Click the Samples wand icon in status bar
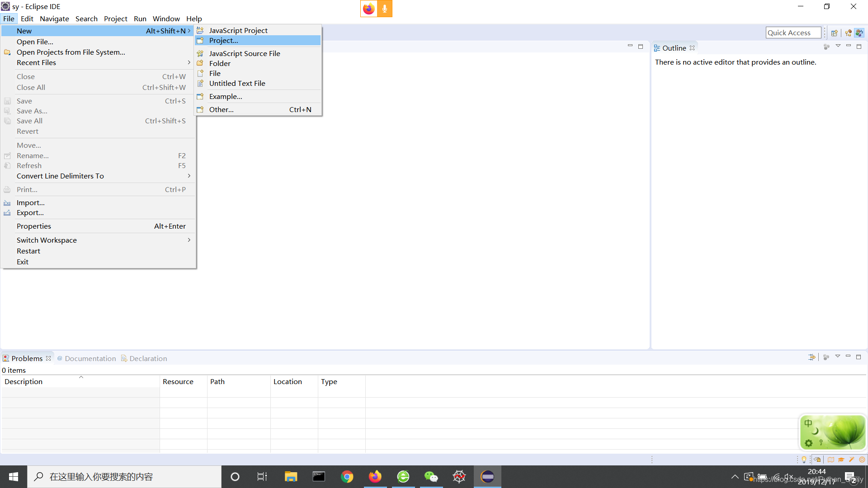Screen dimensions: 868x488 (852, 460)
